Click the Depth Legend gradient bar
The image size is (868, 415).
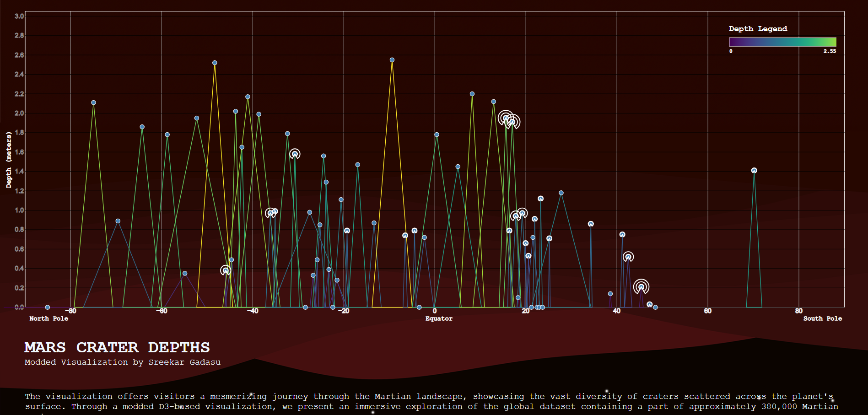coord(782,42)
